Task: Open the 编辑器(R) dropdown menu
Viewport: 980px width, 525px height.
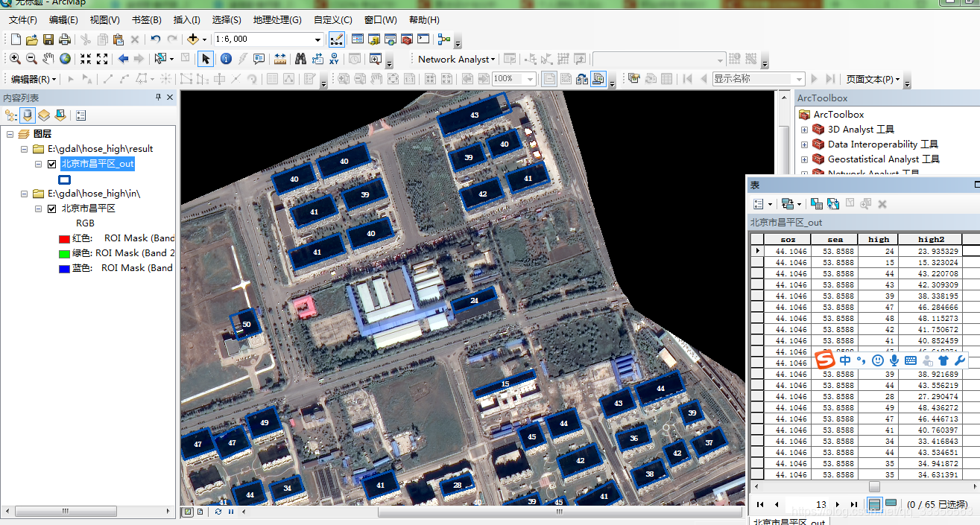Action: click(34, 79)
